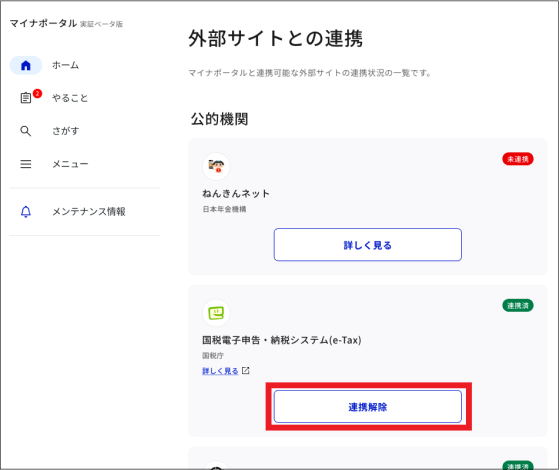
Task: Click 詳しく見る button for ねんきんネット
Action: click(368, 245)
